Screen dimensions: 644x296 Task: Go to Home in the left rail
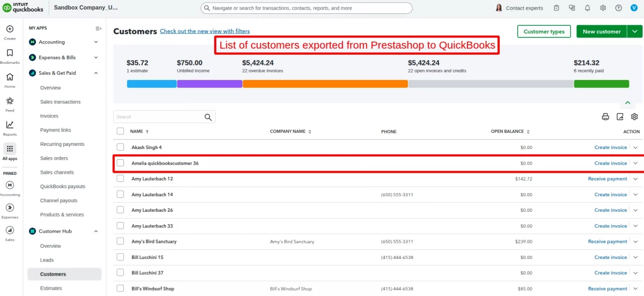(10, 77)
